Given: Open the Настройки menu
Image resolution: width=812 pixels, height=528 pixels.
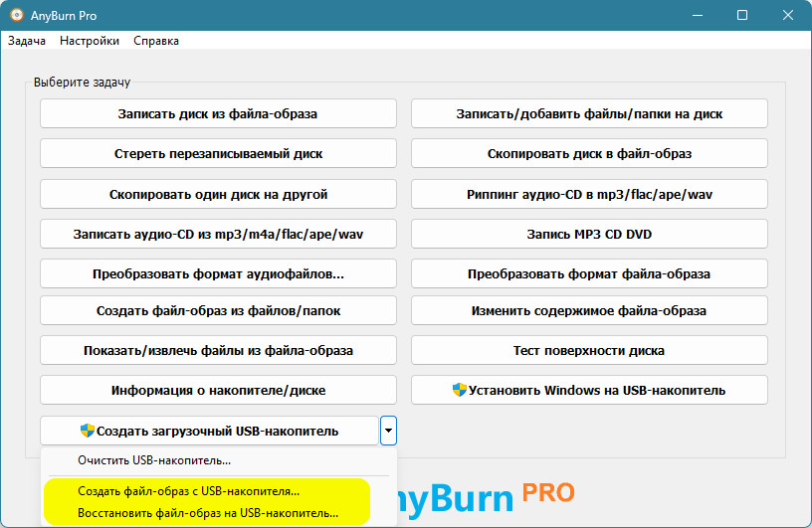Looking at the screenshot, I should (90, 41).
